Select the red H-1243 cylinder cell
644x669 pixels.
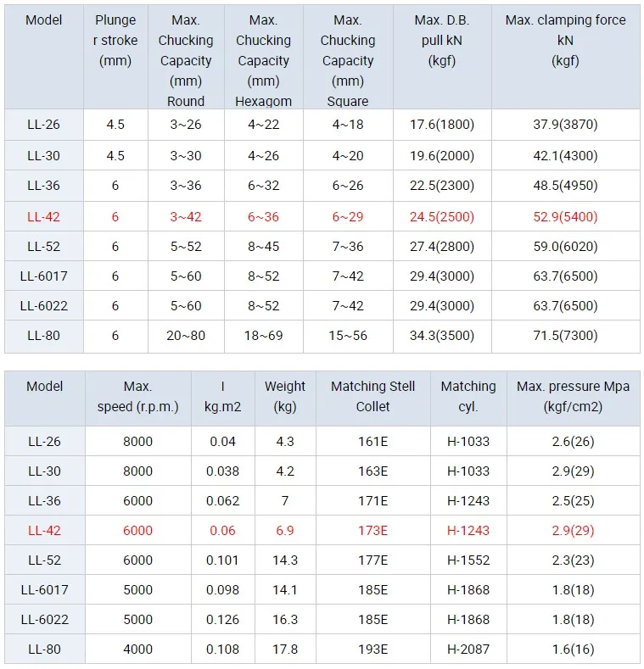click(x=468, y=530)
